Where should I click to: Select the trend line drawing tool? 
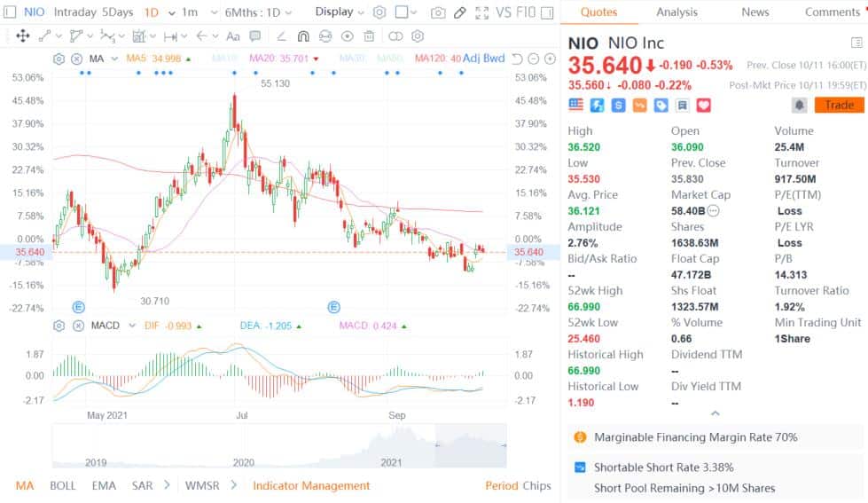45,36
